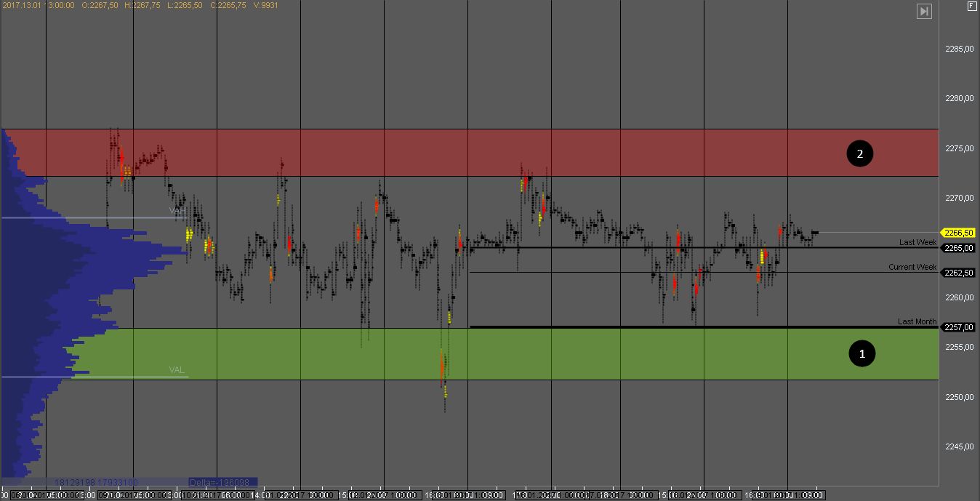Click the upper VAL label near 2268
The height and width of the screenshot is (501, 980).
177,211
